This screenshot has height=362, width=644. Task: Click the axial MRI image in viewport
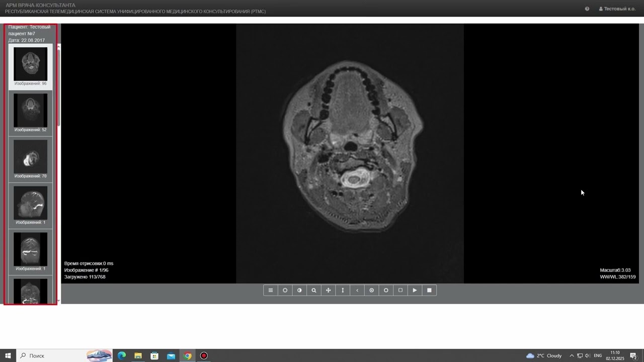point(350,153)
